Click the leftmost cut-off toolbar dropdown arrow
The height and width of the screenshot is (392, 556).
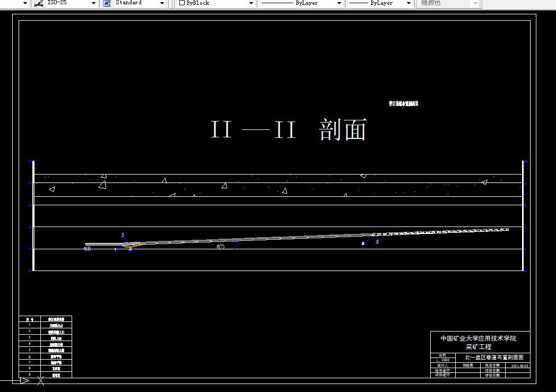pyautogui.click(x=25, y=3)
